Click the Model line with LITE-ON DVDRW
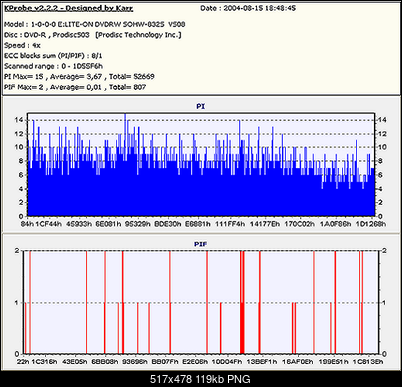Viewport: 402px width, 387px height. (95, 24)
